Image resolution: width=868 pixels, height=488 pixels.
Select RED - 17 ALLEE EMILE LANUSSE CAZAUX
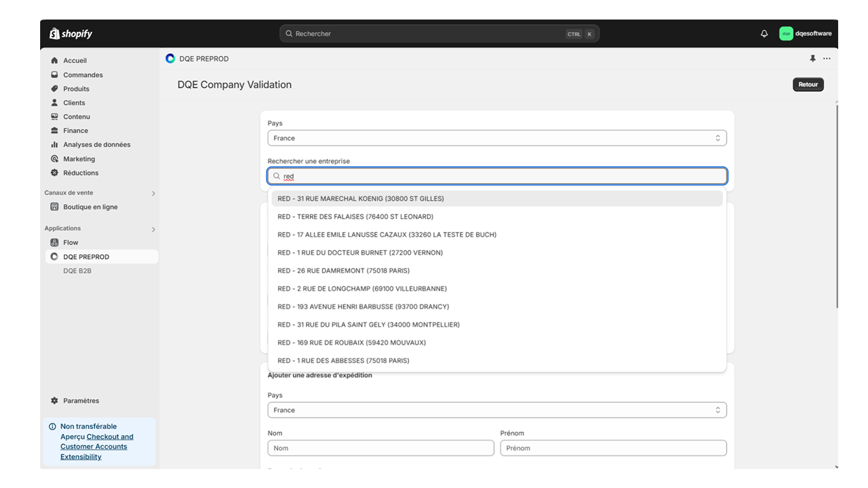coord(497,235)
